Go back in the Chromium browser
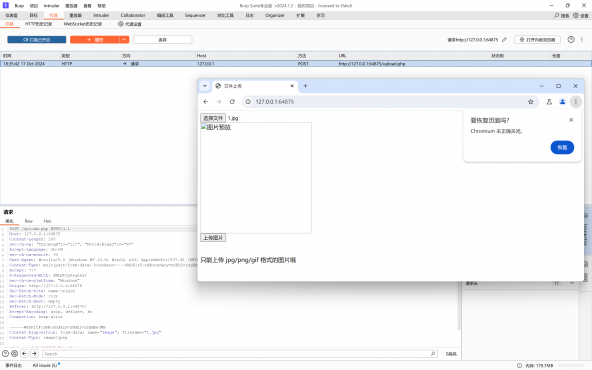The height and width of the screenshot is (370, 592). [205, 102]
